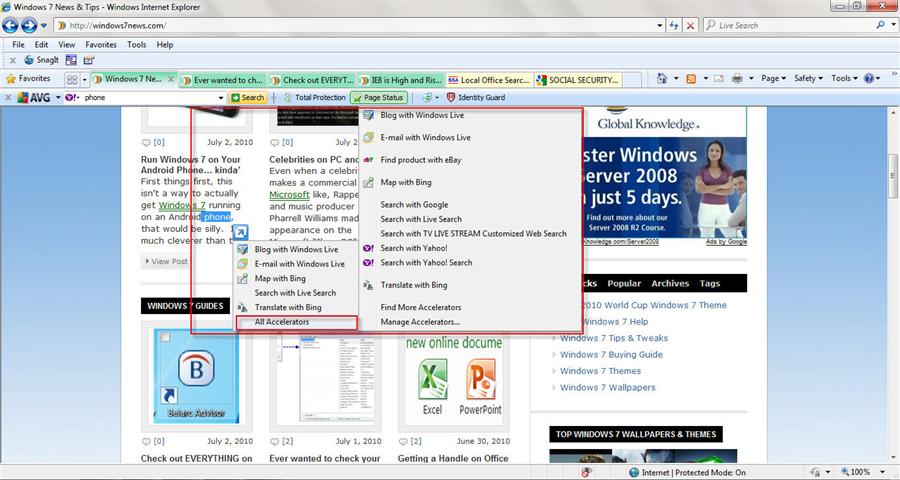Viewport: 900px width, 480px height.
Task: Click the Belarc Advisor thumbnail image
Action: click(196, 376)
